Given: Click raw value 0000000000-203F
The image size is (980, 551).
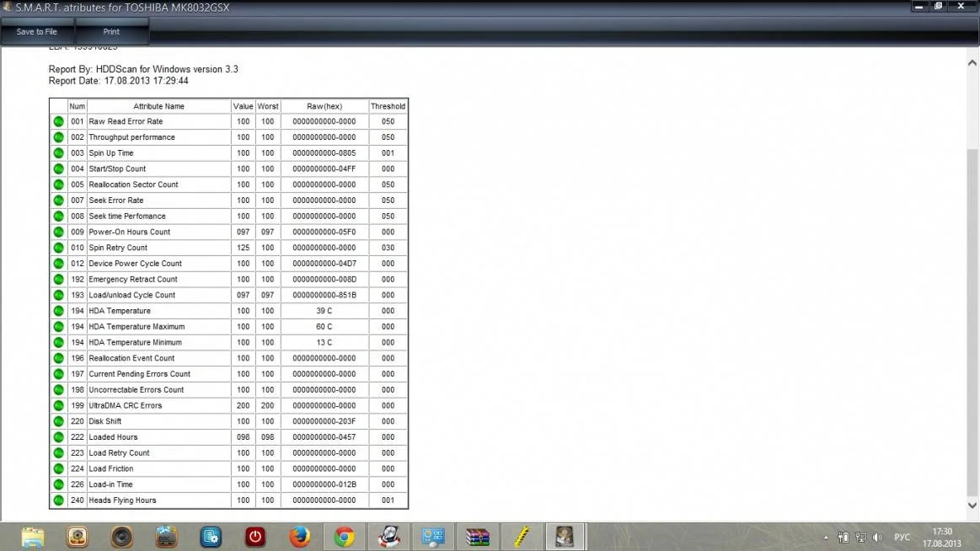Looking at the screenshot, I should [324, 421].
